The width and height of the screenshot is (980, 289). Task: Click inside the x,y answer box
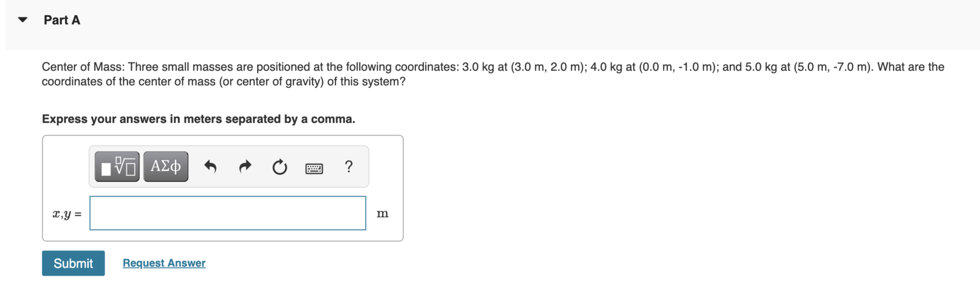click(x=227, y=213)
